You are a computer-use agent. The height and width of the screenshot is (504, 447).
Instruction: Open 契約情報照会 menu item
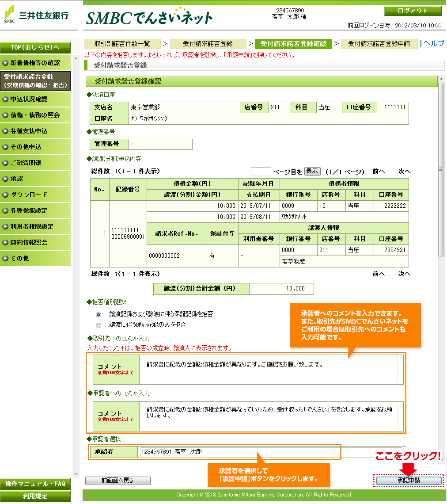point(35,243)
